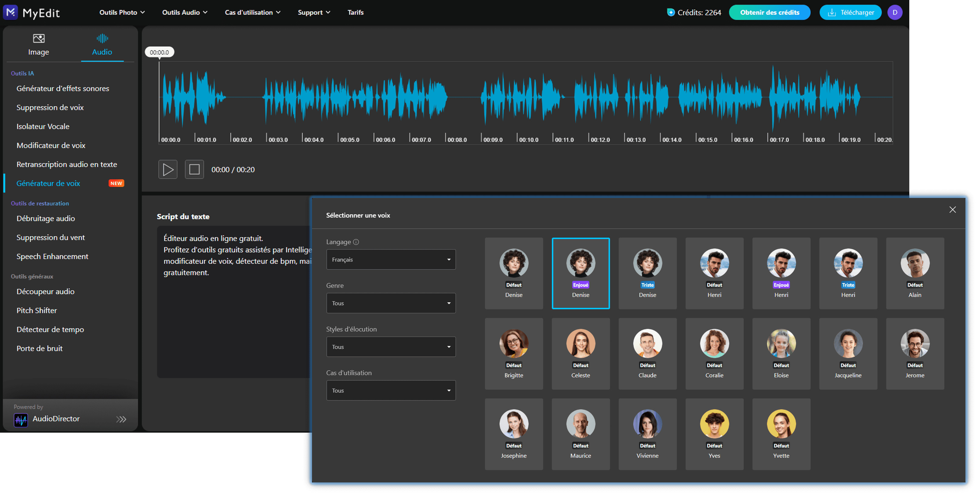Image resolution: width=980 pixels, height=497 pixels.
Task: Play the generated audio
Action: point(168,169)
